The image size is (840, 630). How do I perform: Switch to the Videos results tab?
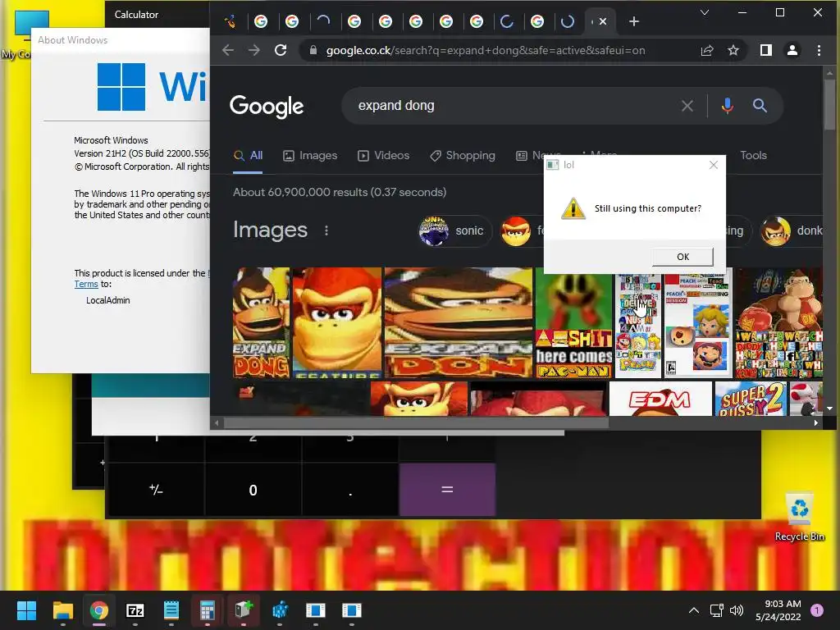click(x=384, y=155)
